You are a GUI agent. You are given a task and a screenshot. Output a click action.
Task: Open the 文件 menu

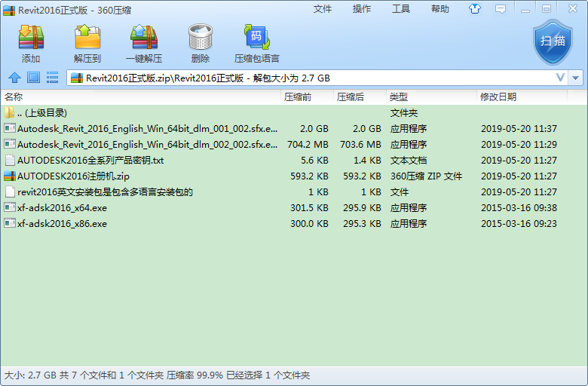[x=323, y=9]
